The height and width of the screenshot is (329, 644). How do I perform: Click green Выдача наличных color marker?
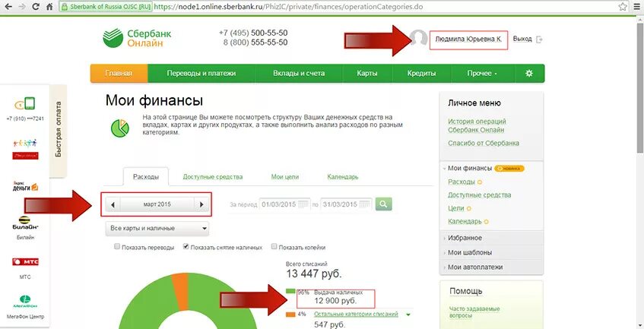coord(290,291)
